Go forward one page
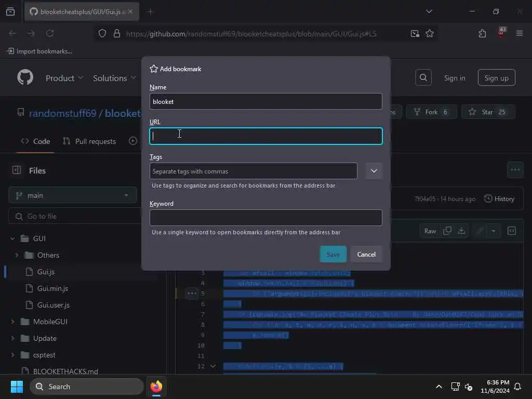This screenshot has height=399, width=532. (31, 33)
